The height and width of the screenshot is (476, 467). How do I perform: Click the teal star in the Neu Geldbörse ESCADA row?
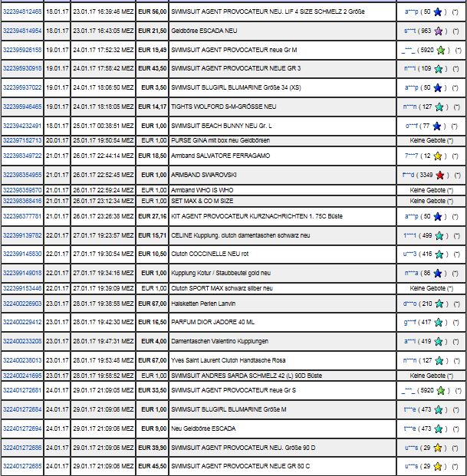[439, 429]
